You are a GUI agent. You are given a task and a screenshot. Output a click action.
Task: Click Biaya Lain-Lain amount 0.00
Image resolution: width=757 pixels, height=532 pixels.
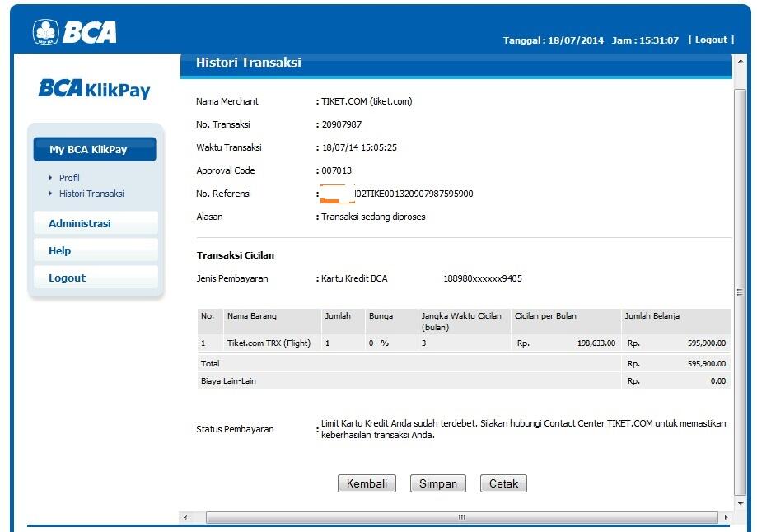pyautogui.click(x=718, y=381)
